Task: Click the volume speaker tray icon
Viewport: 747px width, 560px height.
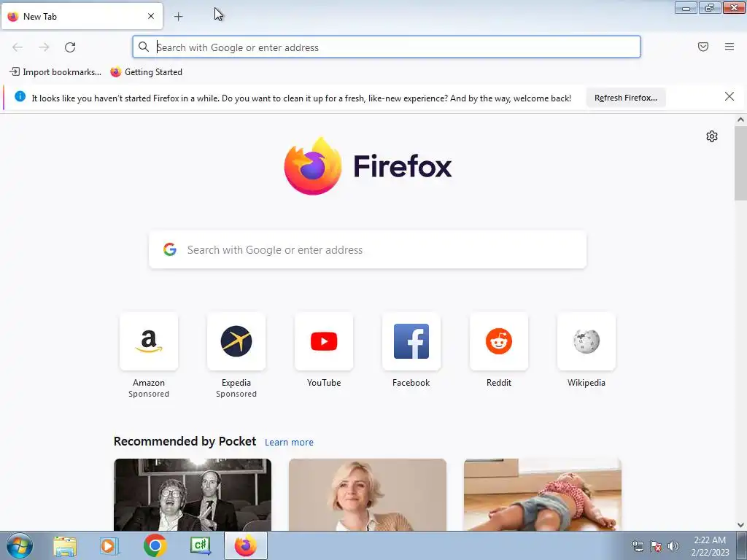Action: point(673,546)
